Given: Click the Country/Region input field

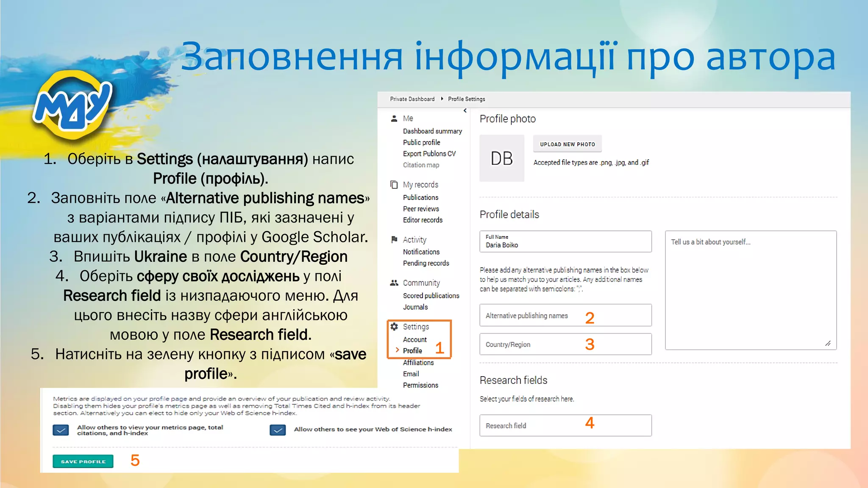Looking at the screenshot, I should pyautogui.click(x=565, y=344).
